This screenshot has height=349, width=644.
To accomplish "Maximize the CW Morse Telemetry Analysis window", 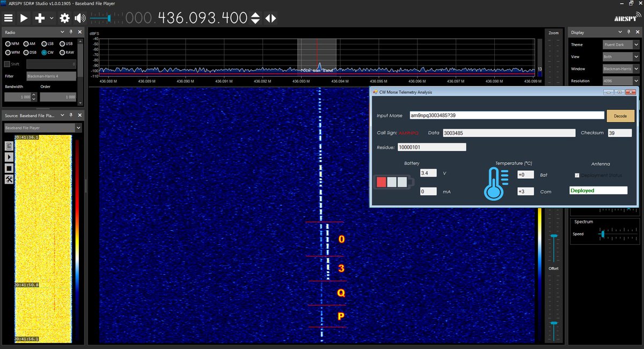I will click(619, 92).
